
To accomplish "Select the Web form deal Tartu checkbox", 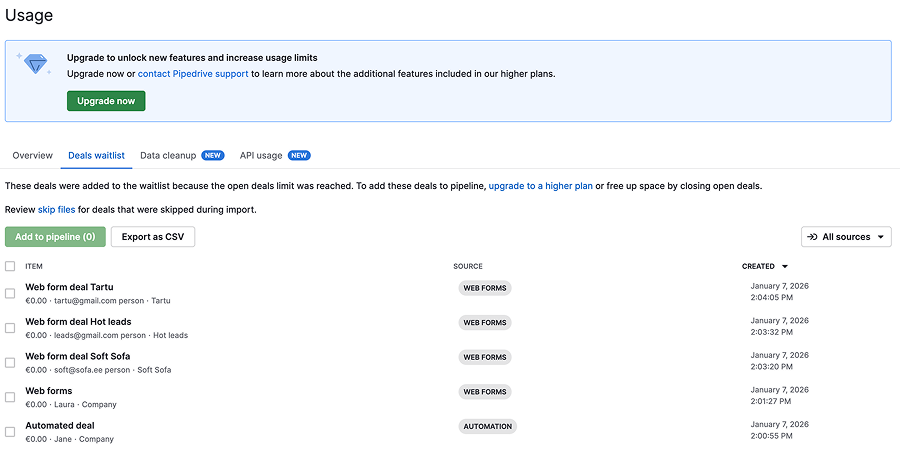I will pyautogui.click(x=10, y=293).
